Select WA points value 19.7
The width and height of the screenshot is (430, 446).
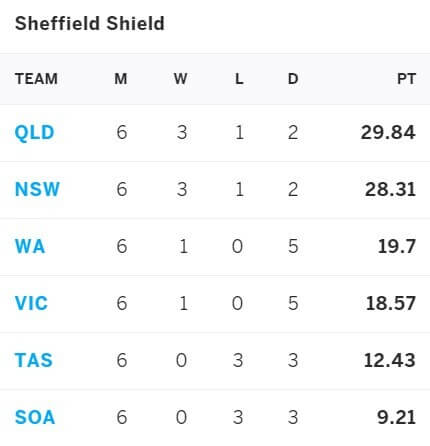(397, 246)
